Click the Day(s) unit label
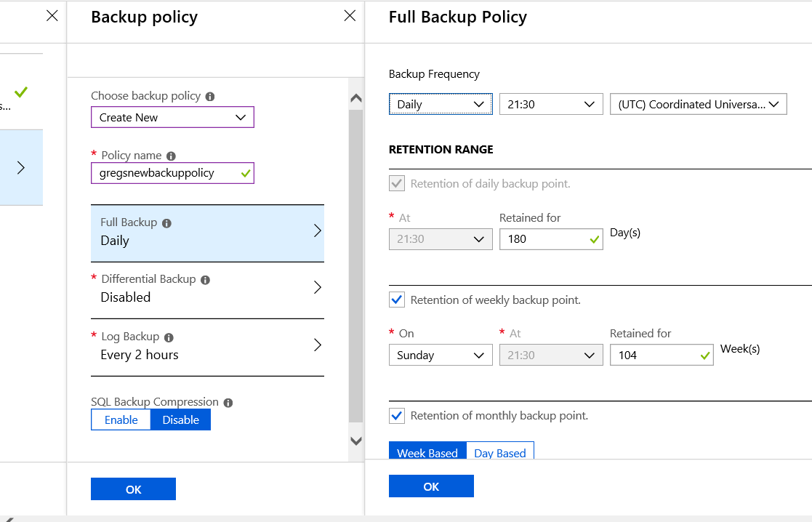Viewport: 812px width, 522px height. [625, 233]
